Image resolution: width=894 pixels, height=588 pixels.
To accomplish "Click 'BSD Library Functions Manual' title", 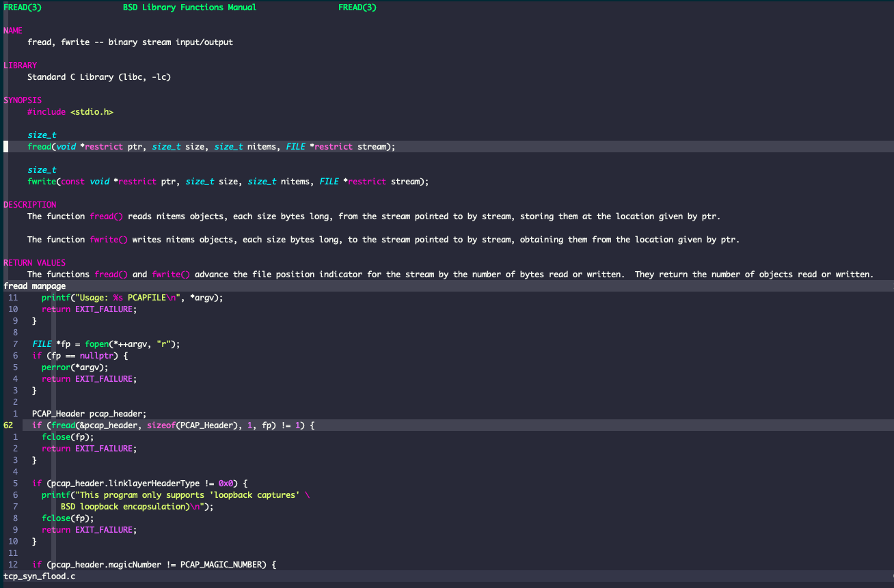I will point(190,8).
